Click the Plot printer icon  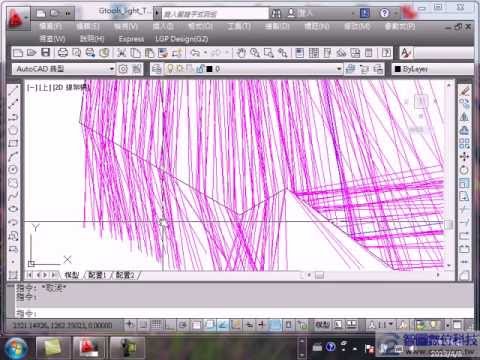(63, 53)
